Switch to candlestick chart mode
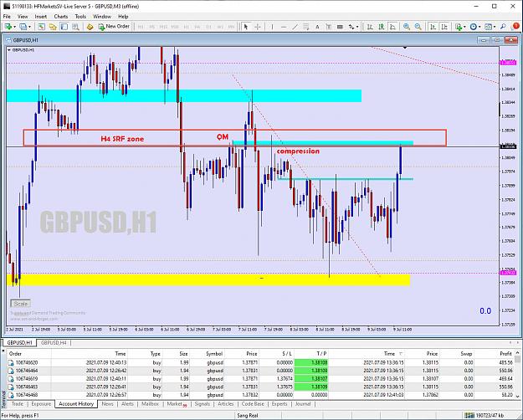 382,27
